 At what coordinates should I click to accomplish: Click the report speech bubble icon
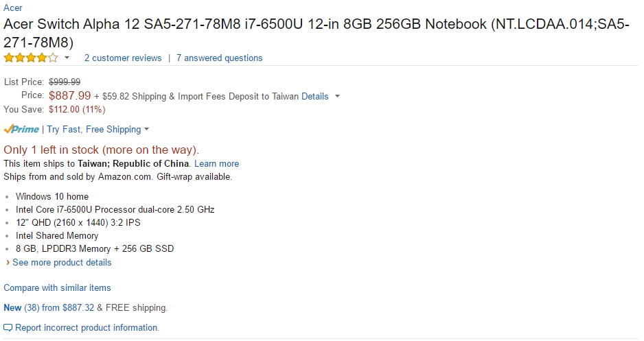click(8, 328)
